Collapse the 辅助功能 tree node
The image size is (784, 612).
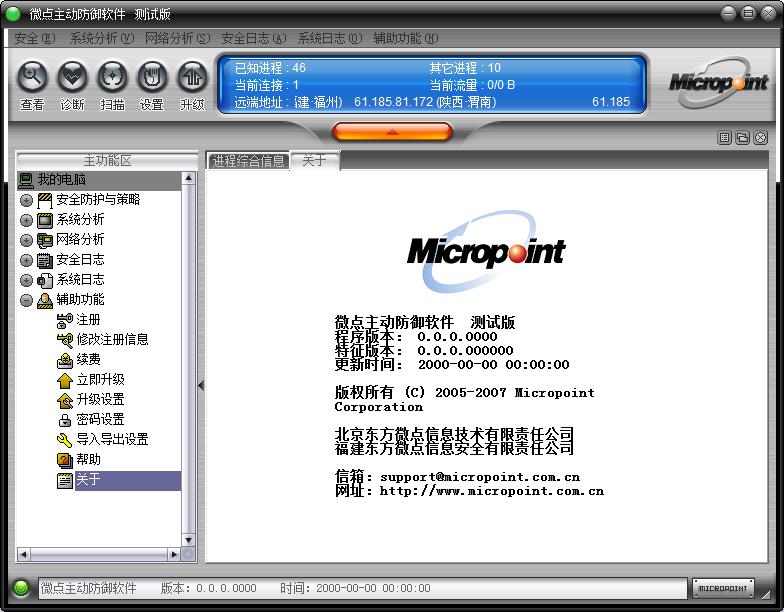(26, 300)
